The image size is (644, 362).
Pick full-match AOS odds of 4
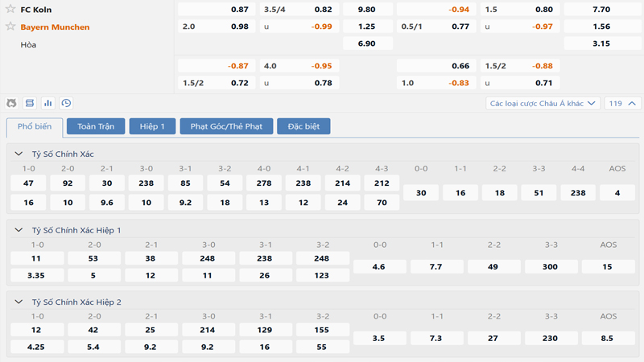[617, 193]
